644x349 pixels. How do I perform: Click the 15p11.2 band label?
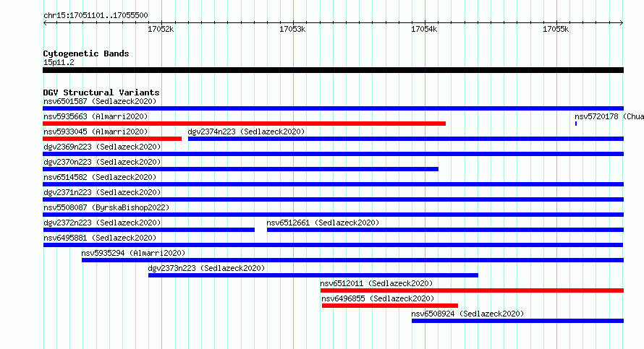(59, 62)
